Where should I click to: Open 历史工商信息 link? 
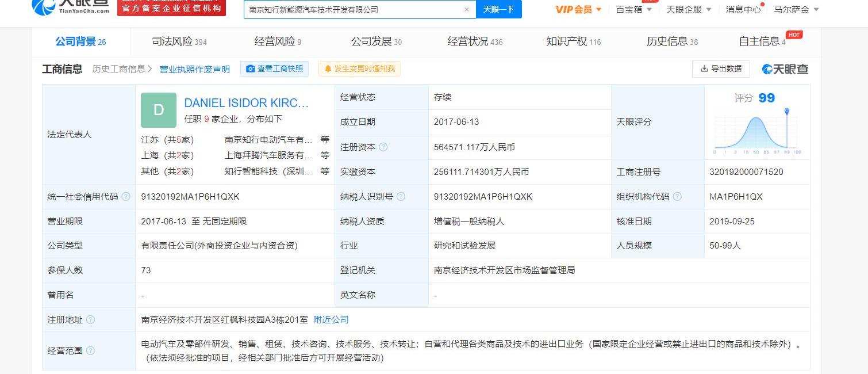pyautogui.click(x=122, y=69)
